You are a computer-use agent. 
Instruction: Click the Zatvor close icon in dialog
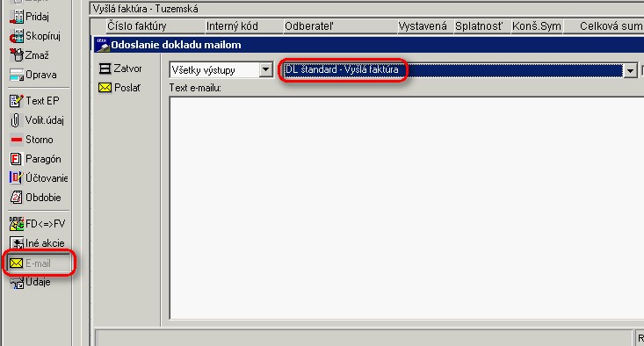pos(105,68)
